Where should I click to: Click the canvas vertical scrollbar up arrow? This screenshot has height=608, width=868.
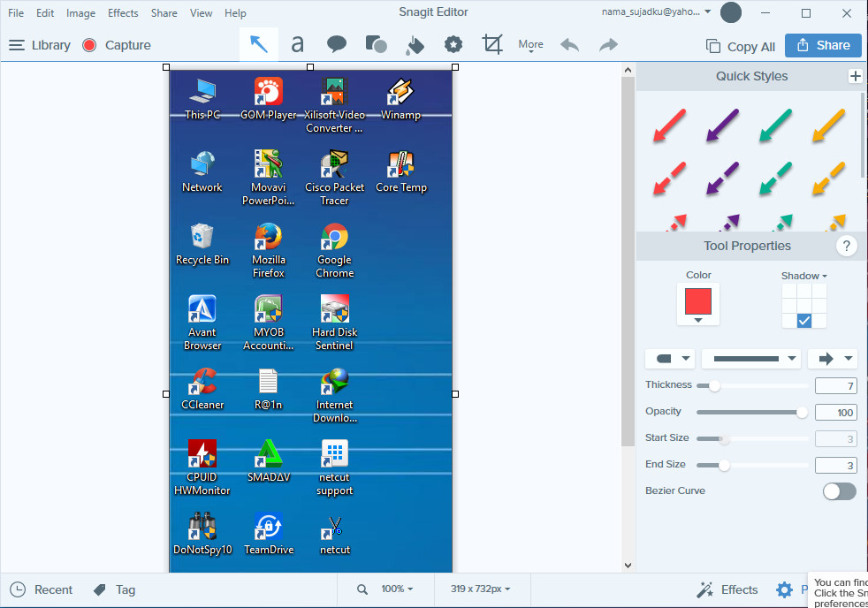point(628,71)
